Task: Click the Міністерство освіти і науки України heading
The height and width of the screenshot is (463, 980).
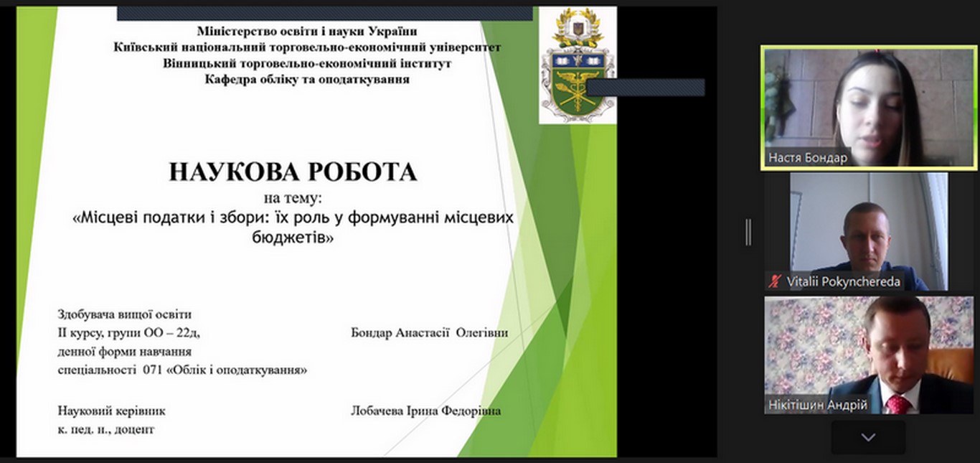Action: click(x=307, y=32)
